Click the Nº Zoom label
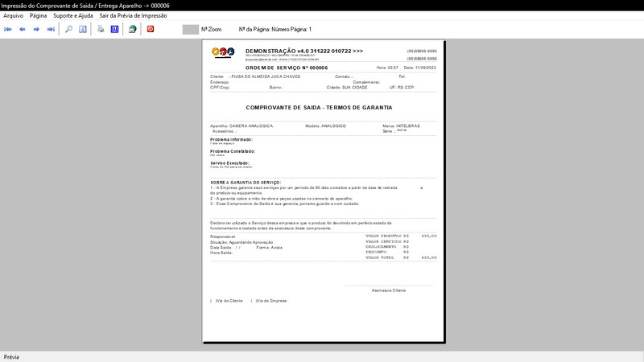 click(x=211, y=30)
